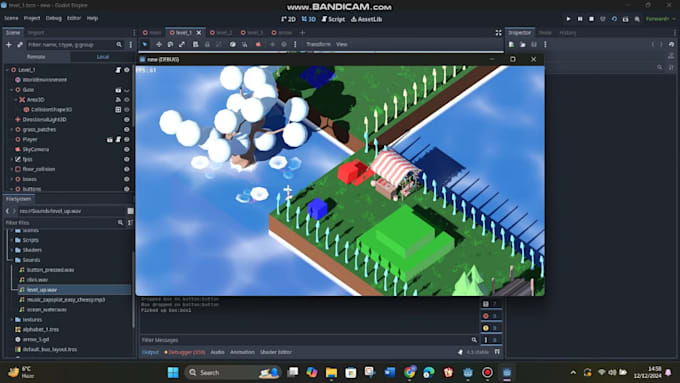Open script attached to Player node
The image size is (680, 383).
point(118,140)
